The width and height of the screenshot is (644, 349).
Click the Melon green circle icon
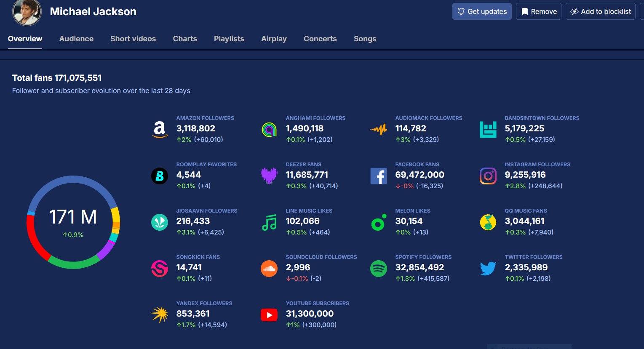tap(379, 222)
